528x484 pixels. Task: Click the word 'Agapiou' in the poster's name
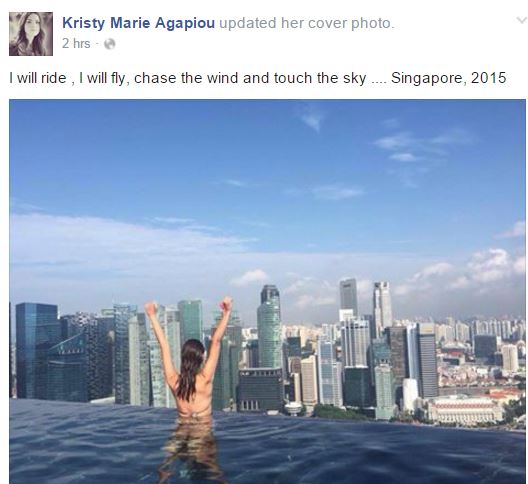point(185,23)
